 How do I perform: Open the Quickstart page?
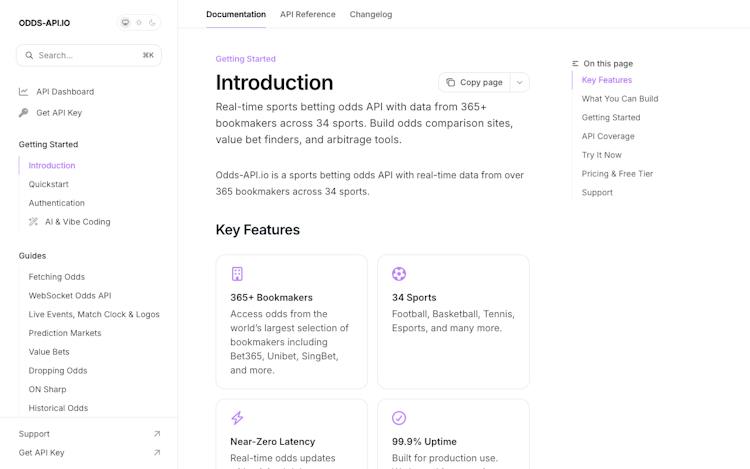[x=48, y=184]
